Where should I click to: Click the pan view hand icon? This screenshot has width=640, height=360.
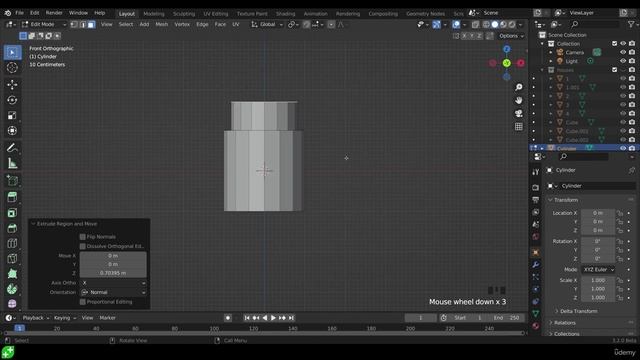[519, 100]
